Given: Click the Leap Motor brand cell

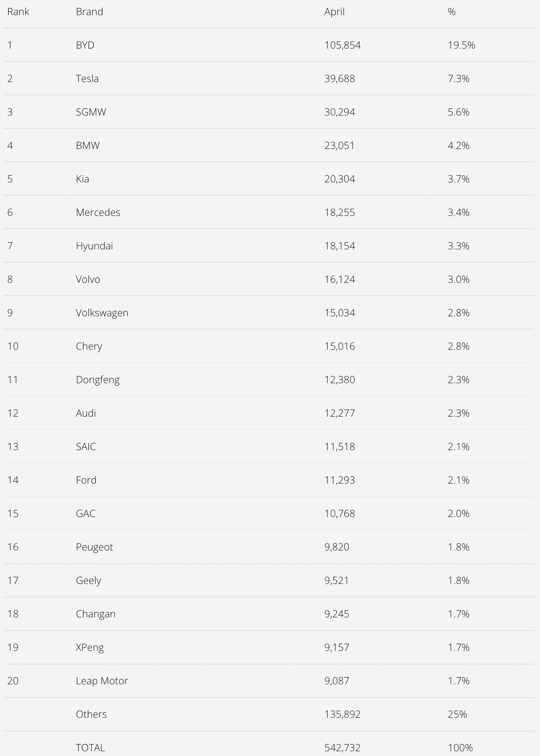Looking at the screenshot, I should pyautogui.click(x=102, y=681).
